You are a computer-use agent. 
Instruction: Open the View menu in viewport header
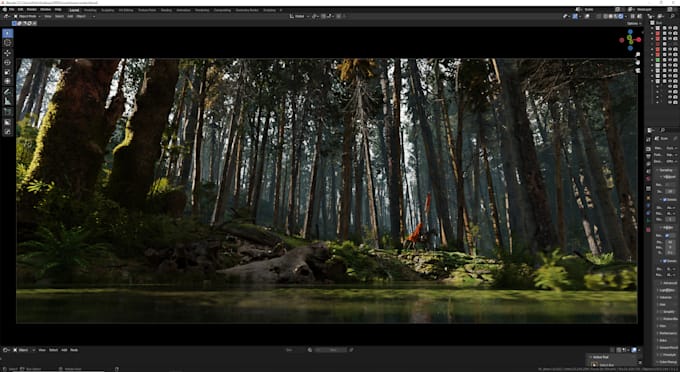48,16
